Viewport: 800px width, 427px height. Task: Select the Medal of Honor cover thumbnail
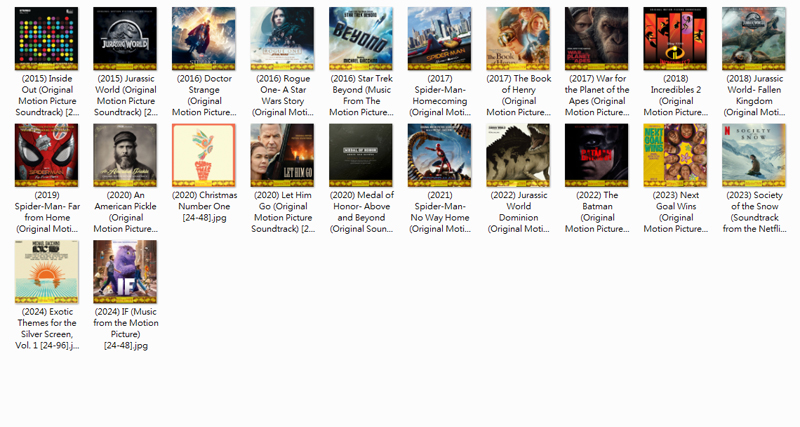(361, 155)
